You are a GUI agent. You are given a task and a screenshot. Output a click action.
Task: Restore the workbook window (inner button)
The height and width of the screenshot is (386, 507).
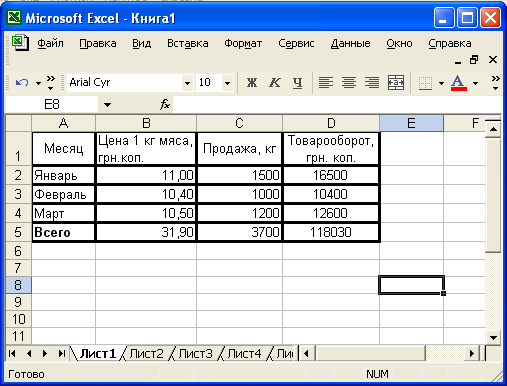click(474, 60)
